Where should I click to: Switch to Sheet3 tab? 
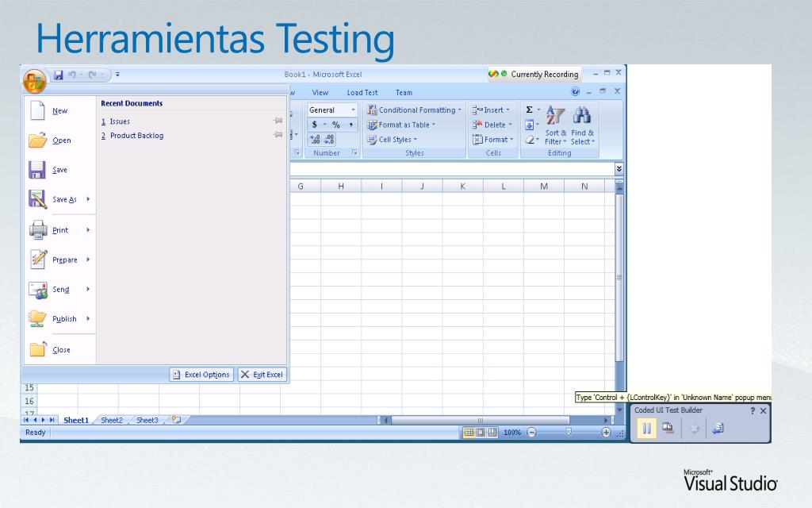(147, 421)
